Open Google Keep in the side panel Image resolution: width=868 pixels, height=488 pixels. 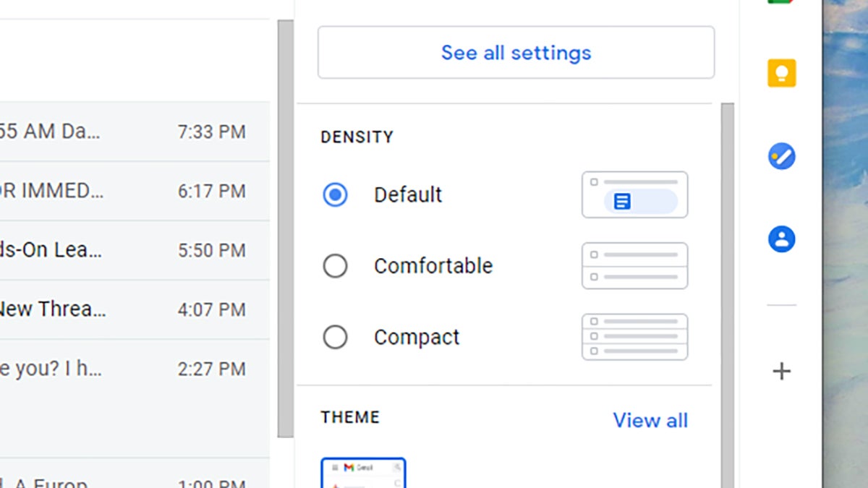(x=781, y=74)
